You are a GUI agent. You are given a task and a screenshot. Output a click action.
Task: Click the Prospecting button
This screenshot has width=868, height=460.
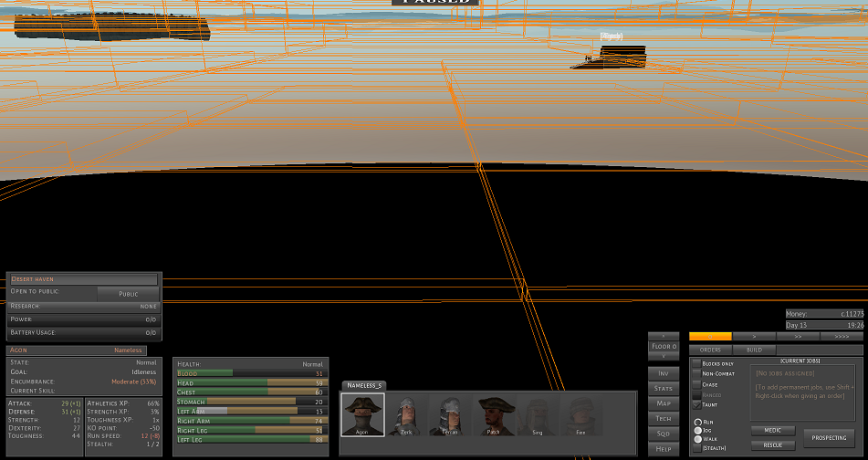click(x=829, y=438)
